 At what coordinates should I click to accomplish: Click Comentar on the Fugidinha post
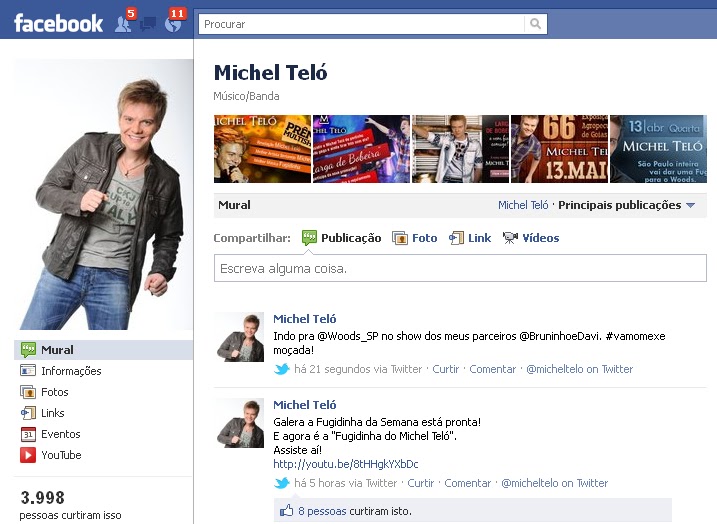click(467, 483)
